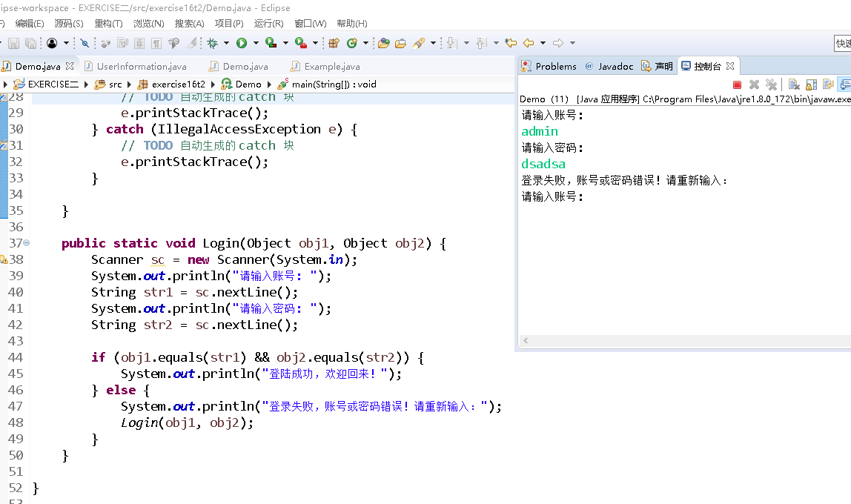Open the External Tools dropdown arrow
Image resolution: width=851 pixels, height=504 pixels.
pyautogui.click(x=315, y=43)
